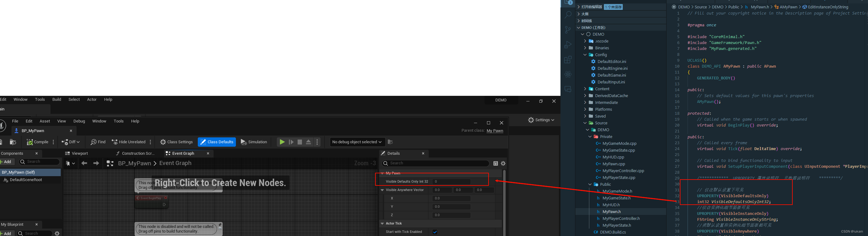Open Debug menu in Blueprint editor

click(79, 121)
